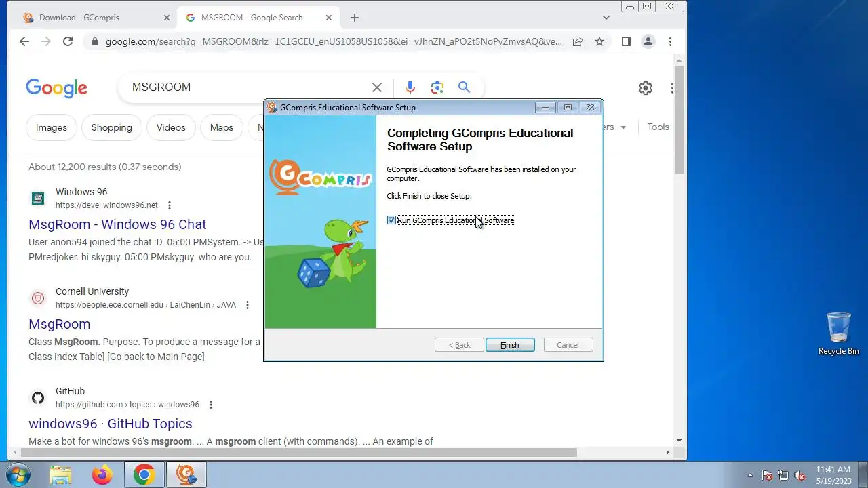Clear the Google search query
This screenshot has width=868, height=488.
coord(377,87)
